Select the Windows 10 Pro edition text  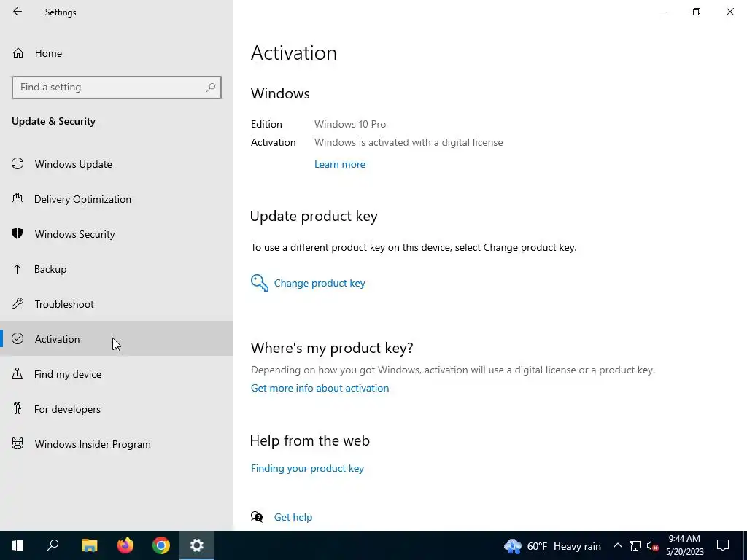[x=350, y=124]
